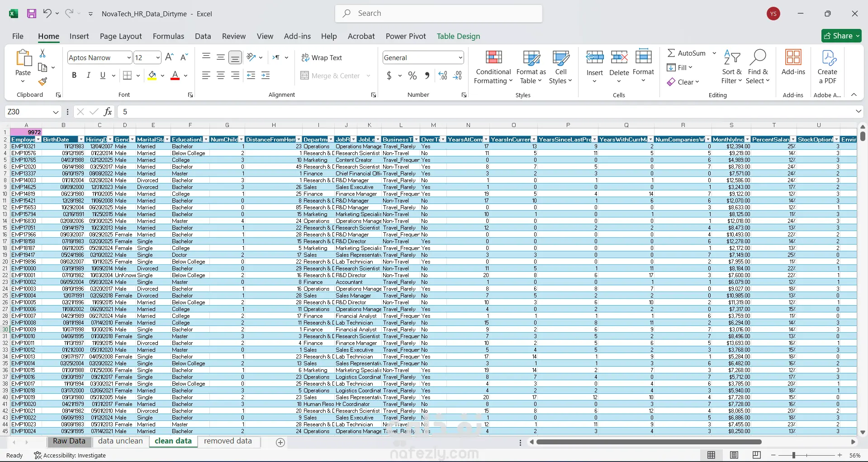This screenshot has width=868, height=462.
Task: Open the Formulas ribbon tab
Action: (x=168, y=36)
